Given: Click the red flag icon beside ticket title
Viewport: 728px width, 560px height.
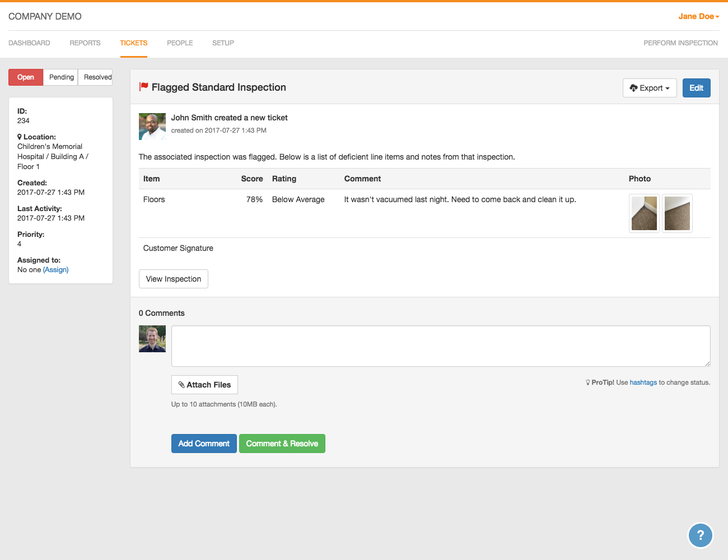Looking at the screenshot, I should [144, 87].
